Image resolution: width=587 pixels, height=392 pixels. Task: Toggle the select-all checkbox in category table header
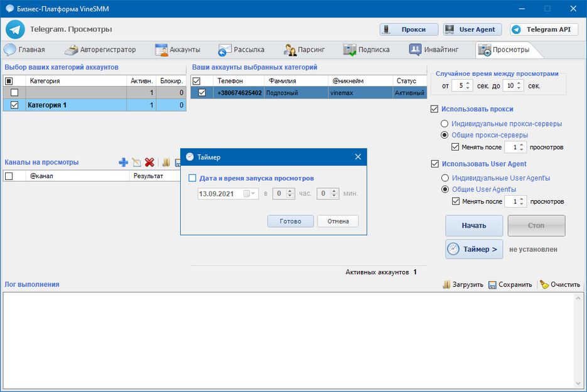[9, 81]
